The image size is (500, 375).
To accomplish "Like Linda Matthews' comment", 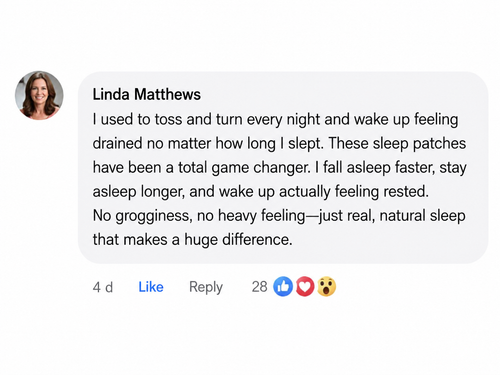I will point(151,287).
